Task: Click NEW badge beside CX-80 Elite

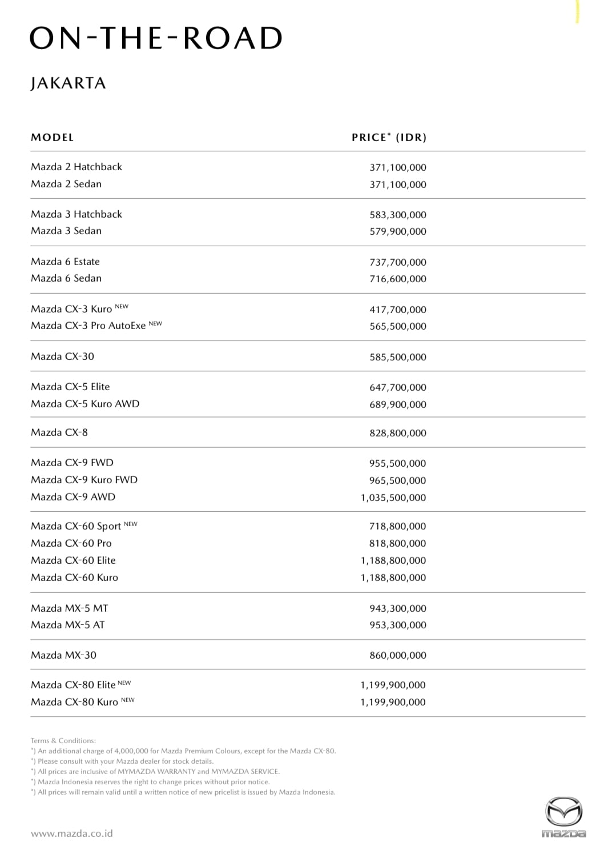Action: (124, 683)
